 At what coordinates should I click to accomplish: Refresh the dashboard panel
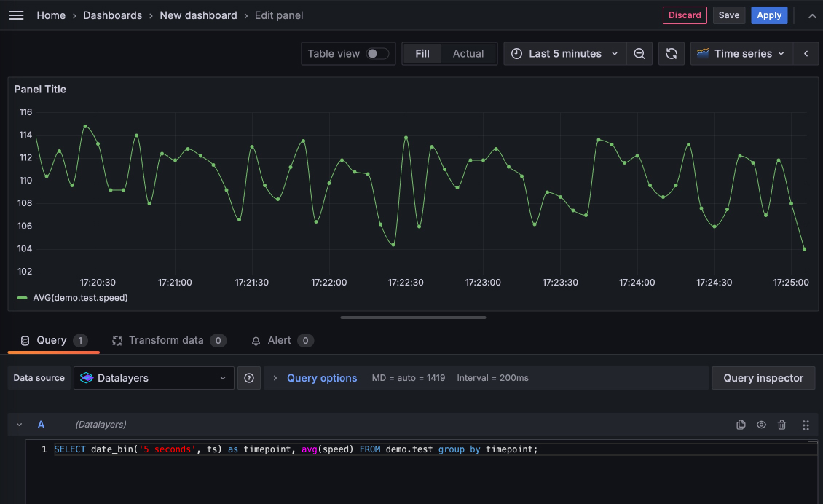pos(671,53)
